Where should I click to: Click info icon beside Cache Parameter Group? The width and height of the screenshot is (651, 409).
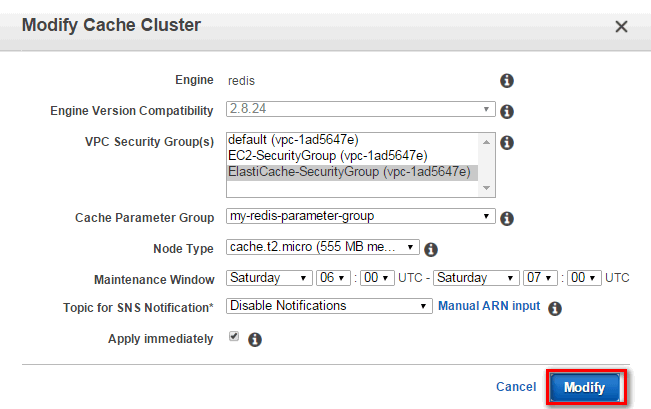pyautogui.click(x=507, y=218)
